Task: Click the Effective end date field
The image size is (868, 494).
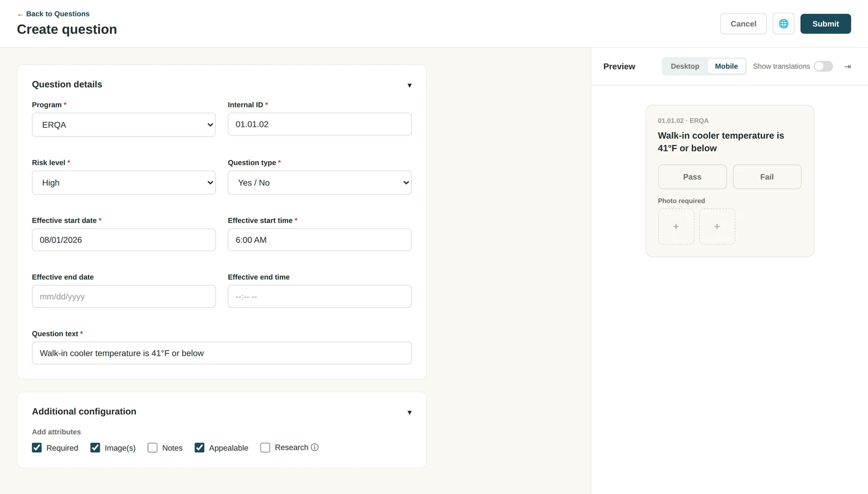Action: pyautogui.click(x=124, y=297)
